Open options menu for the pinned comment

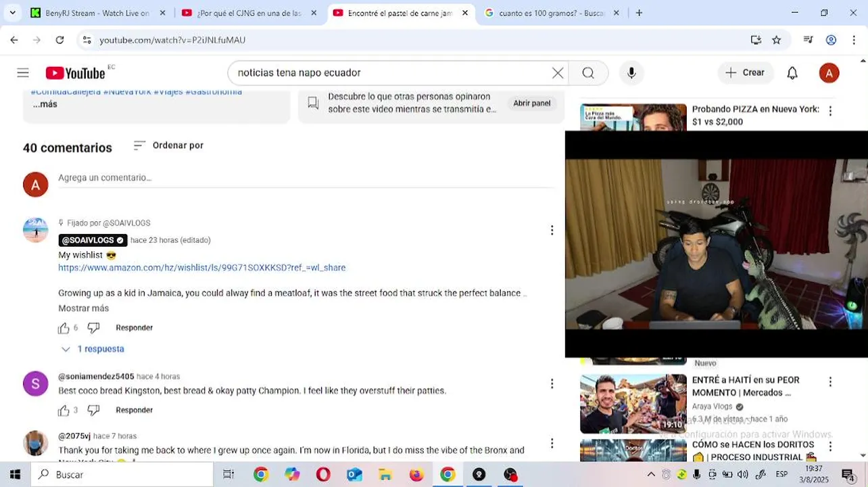click(552, 231)
